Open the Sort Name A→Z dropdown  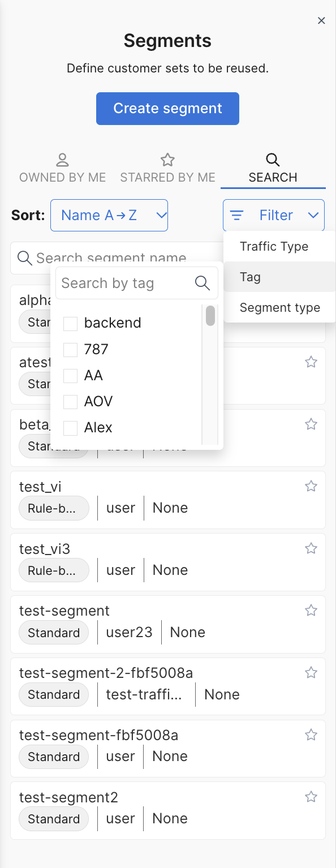(x=109, y=215)
